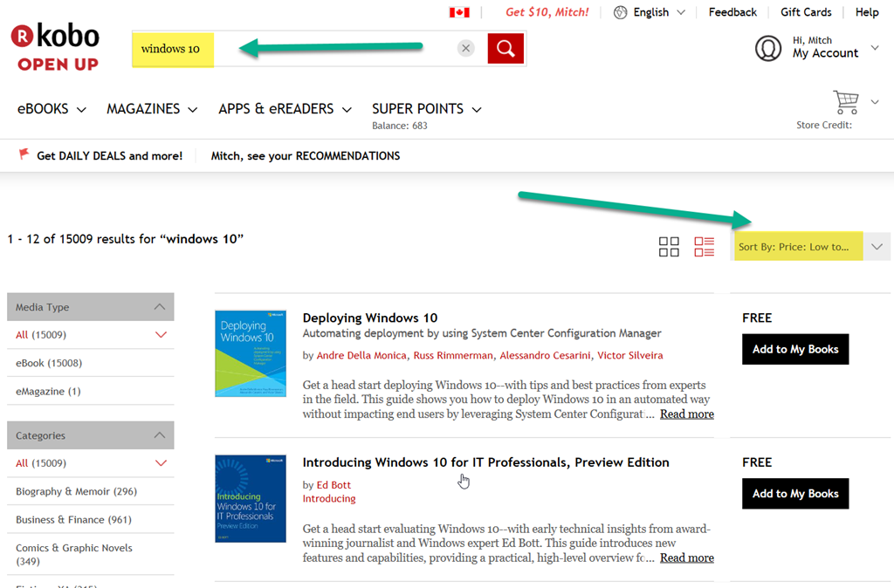The height and width of the screenshot is (588, 894).
Task: Filter results by eBook media type
Action: coord(49,363)
